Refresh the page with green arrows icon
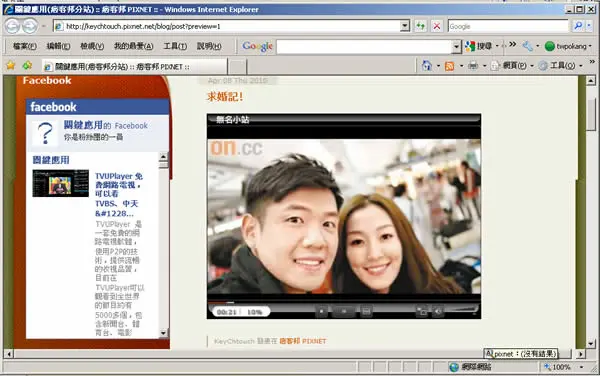Viewport: 600px width, 376px height. [x=421, y=26]
